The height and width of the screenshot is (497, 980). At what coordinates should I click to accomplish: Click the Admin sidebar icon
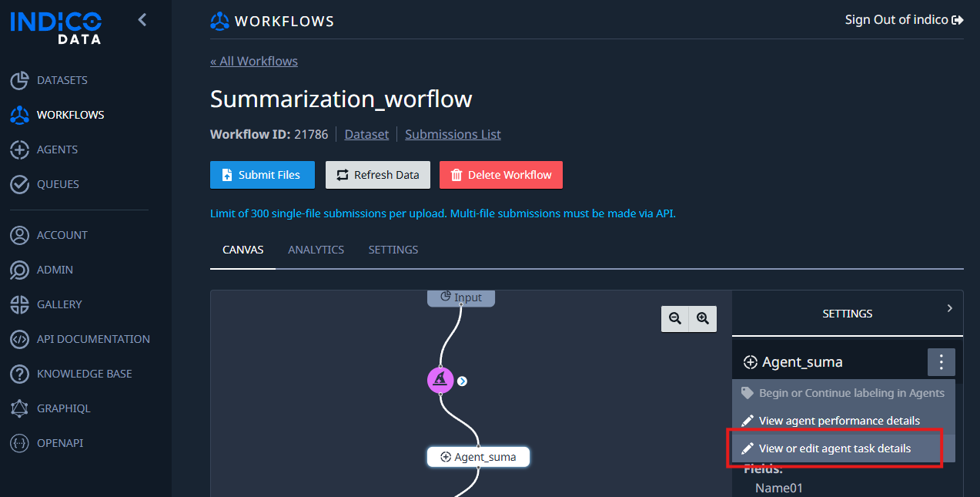(x=19, y=270)
